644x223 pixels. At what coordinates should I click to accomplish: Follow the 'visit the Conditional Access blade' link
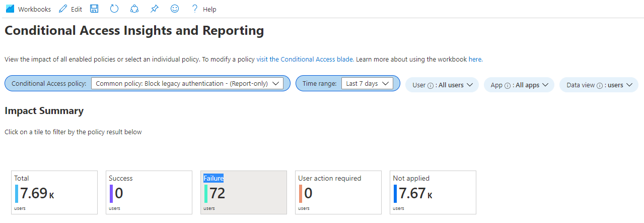click(304, 59)
